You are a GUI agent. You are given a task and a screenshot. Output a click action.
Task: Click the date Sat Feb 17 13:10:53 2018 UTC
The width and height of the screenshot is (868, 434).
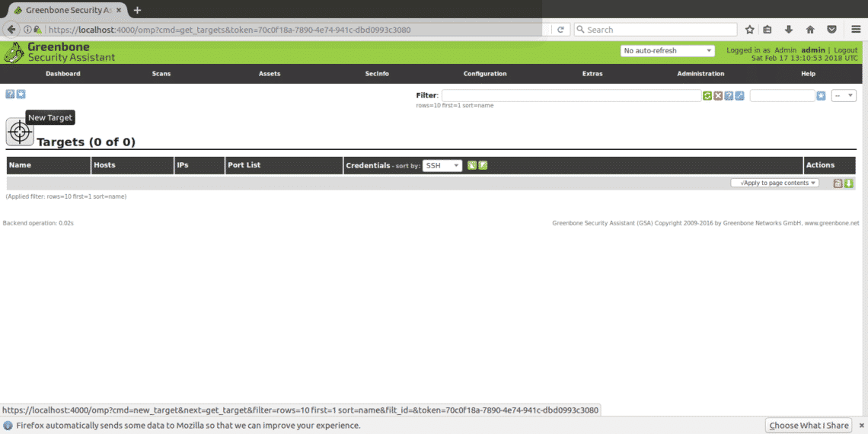(x=805, y=58)
